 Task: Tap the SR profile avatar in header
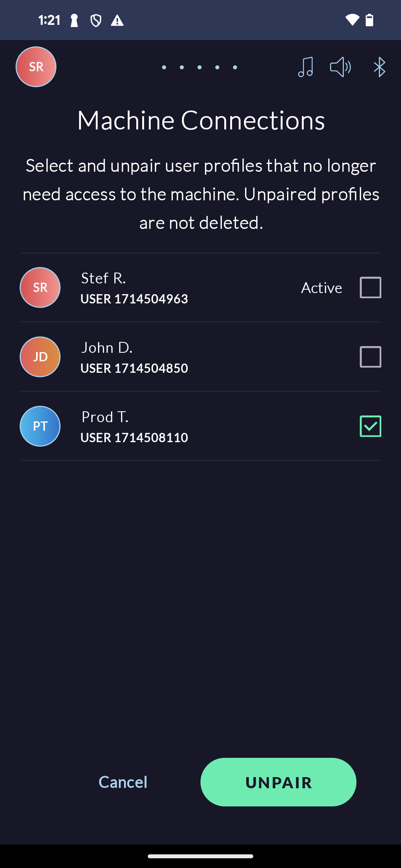click(36, 67)
